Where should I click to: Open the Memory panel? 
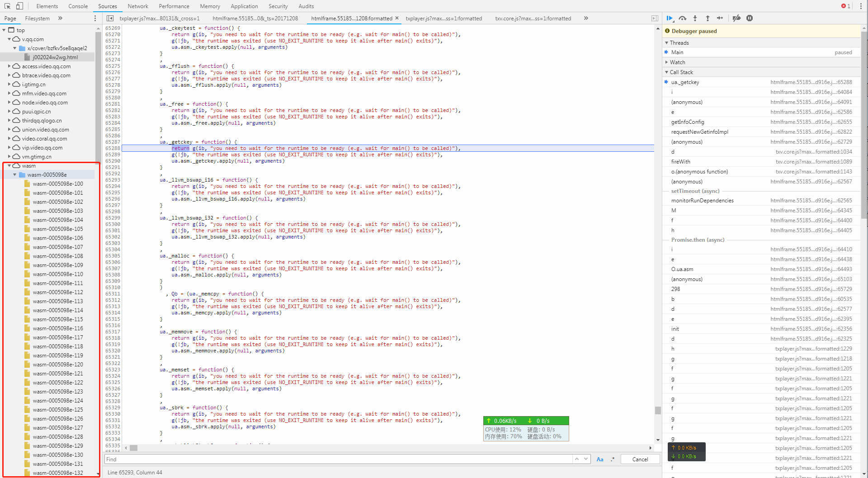point(210,6)
